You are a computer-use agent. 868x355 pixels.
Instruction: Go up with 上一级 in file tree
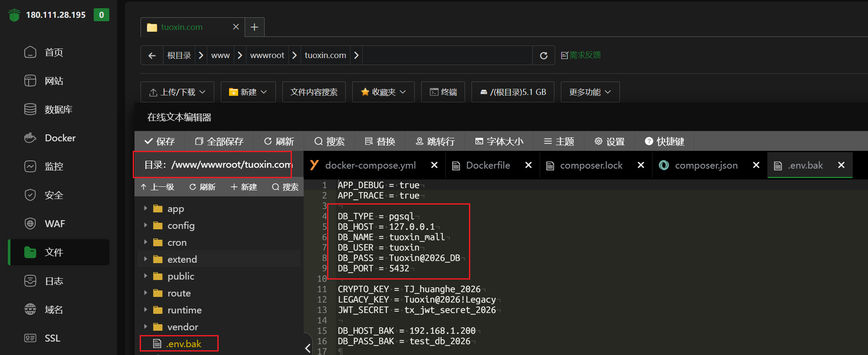click(x=157, y=187)
